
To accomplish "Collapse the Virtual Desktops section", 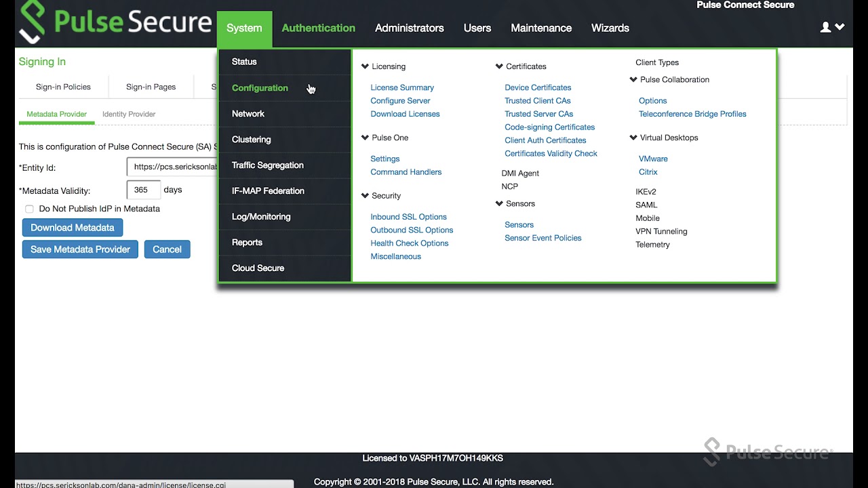I will [633, 138].
